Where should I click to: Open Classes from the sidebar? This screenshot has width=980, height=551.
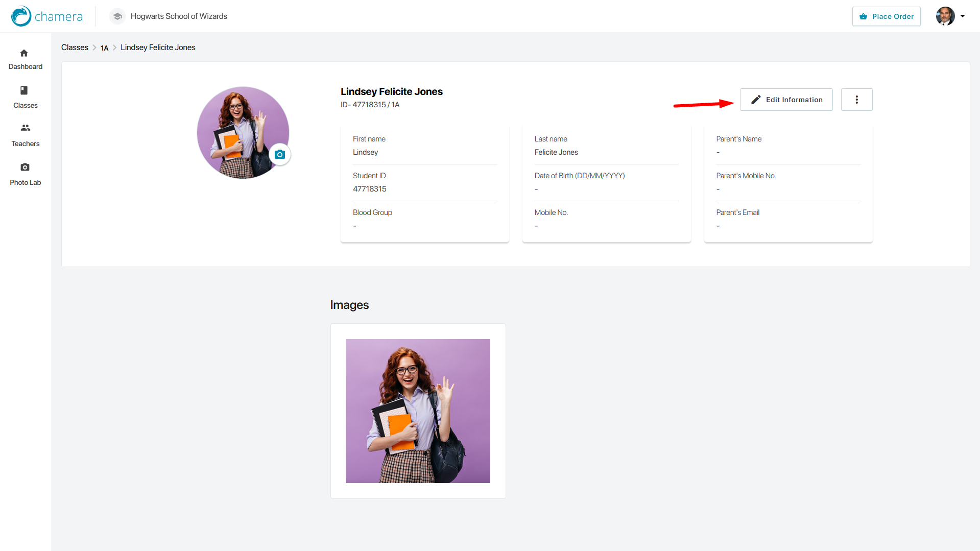(x=25, y=97)
